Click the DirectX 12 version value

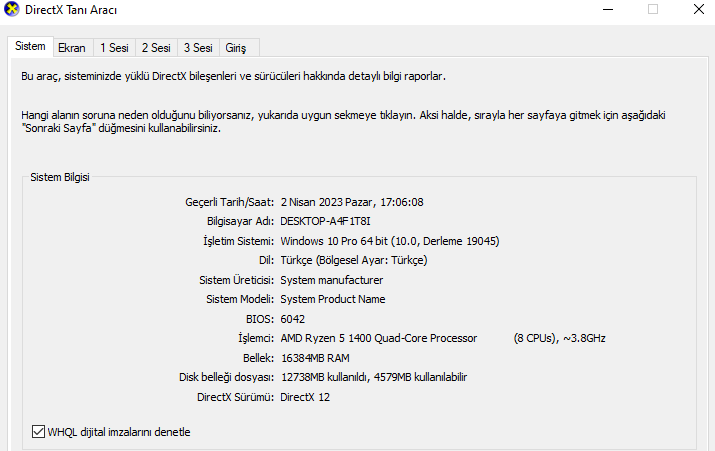[x=305, y=397]
